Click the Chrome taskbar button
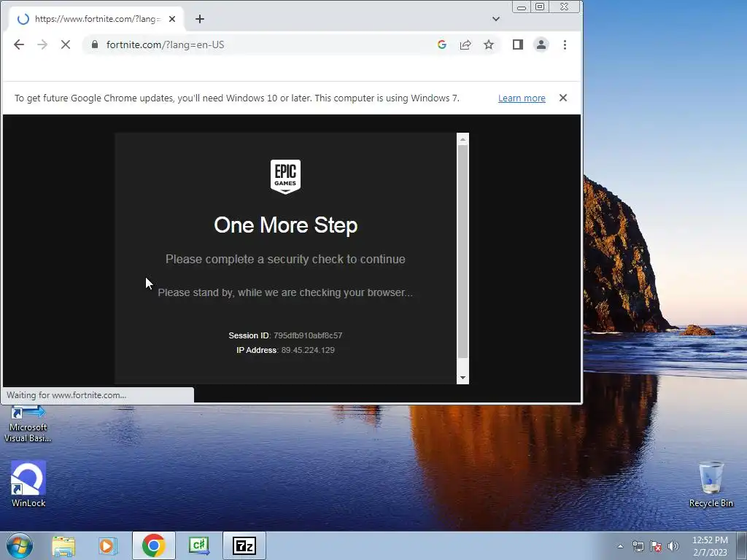This screenshot has width=747, height=560. 154,545
